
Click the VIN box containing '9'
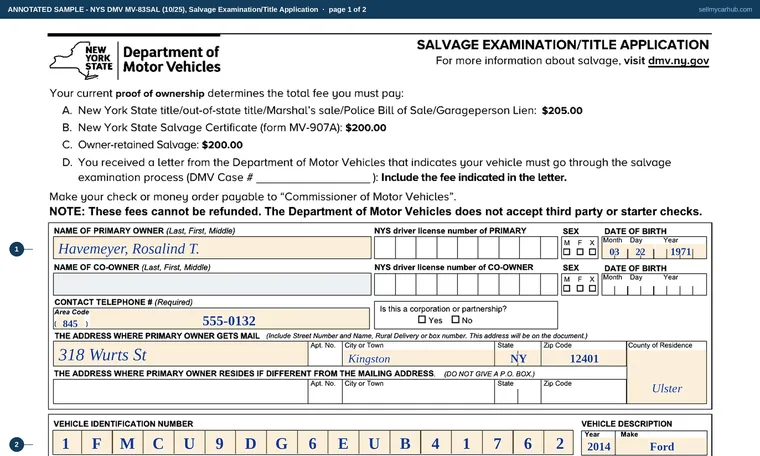click(x=220, y=443)
